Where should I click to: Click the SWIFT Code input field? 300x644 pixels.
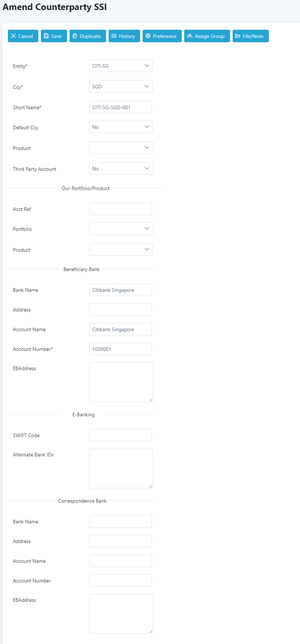pyautogui.click(x=120, y=435)
